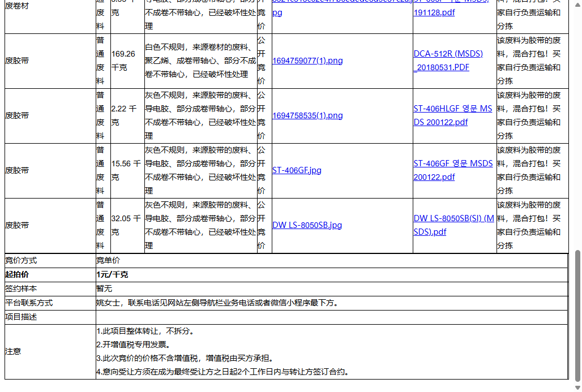This screenshot has height=392, width=582.
Task: Open the DCA-512R (MSDS)_20180531.PDF link
Action: [448, 61]
